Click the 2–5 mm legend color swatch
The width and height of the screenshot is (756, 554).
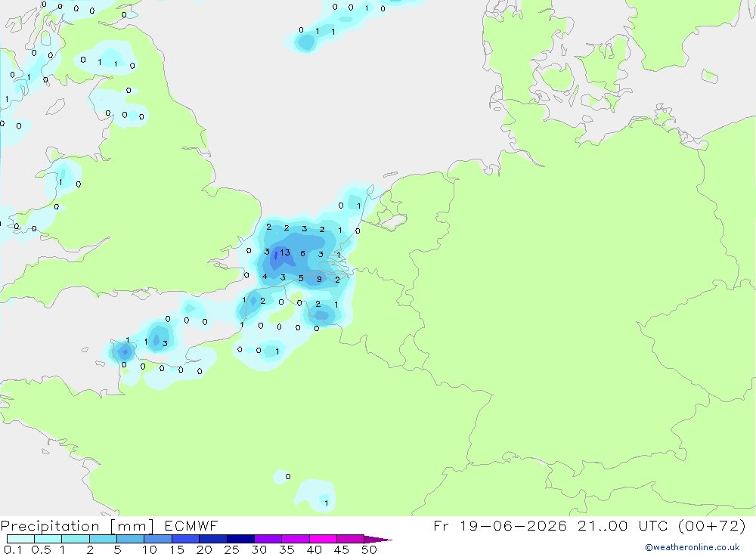(x=103, y=539)
